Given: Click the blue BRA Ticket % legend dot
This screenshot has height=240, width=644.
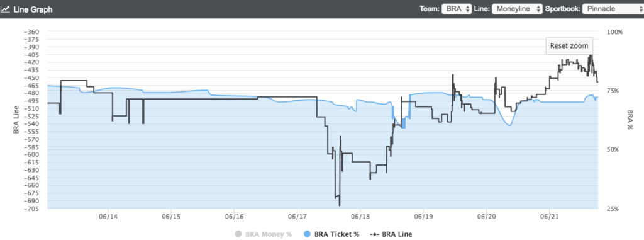Looking at the screenshot, I should 307,234.
